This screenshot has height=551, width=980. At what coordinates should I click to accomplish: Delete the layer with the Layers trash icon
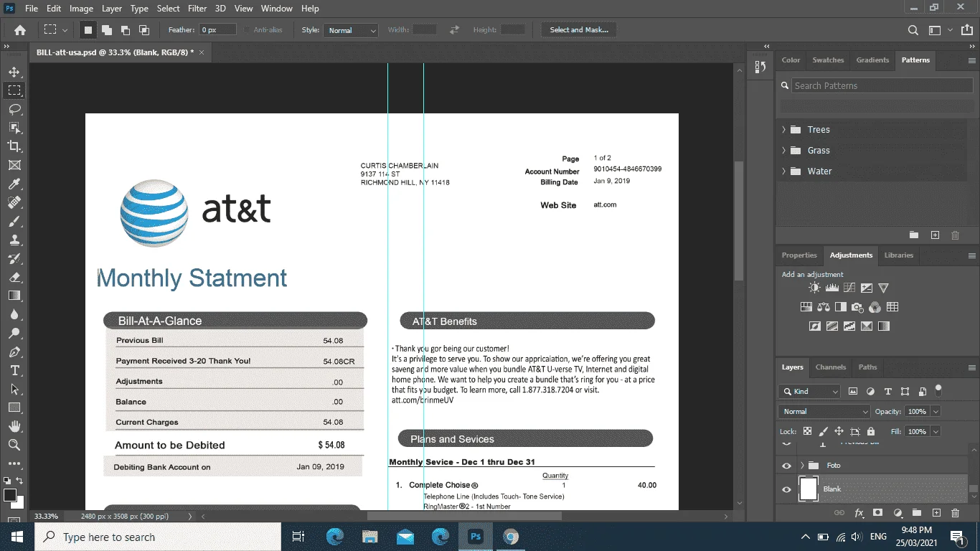[955, 513]
